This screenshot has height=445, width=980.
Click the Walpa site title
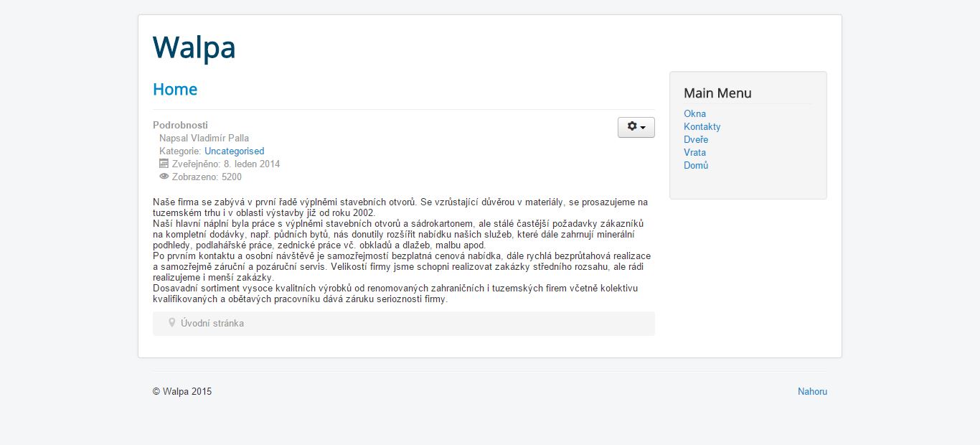[194, 47]
